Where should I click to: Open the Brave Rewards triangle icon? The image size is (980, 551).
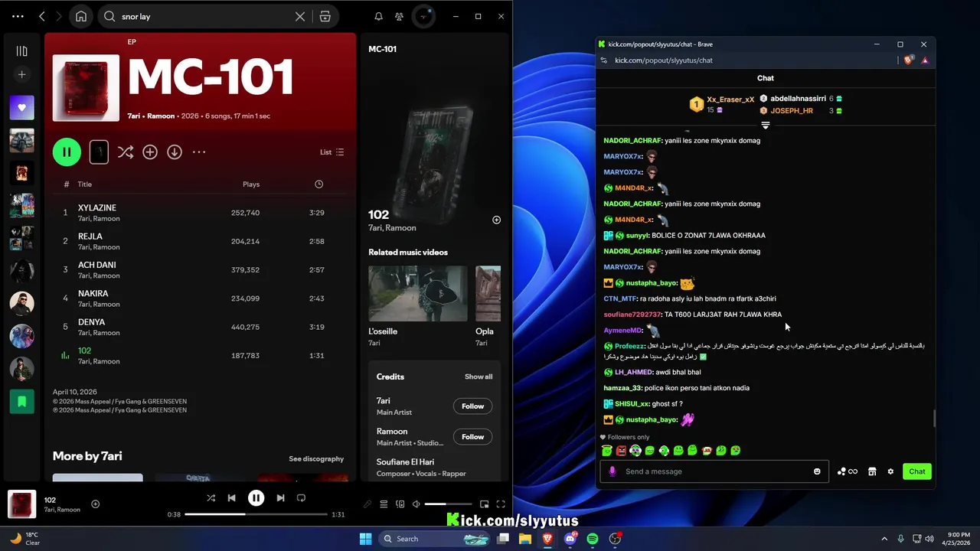coord(925,60)
